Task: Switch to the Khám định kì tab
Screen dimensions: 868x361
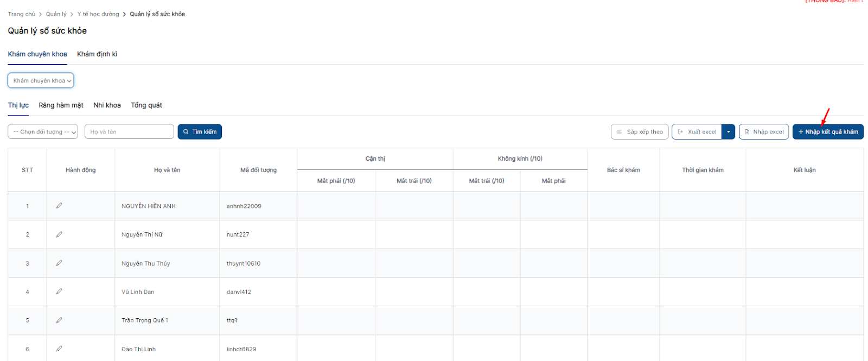Action: coord(97,54)
